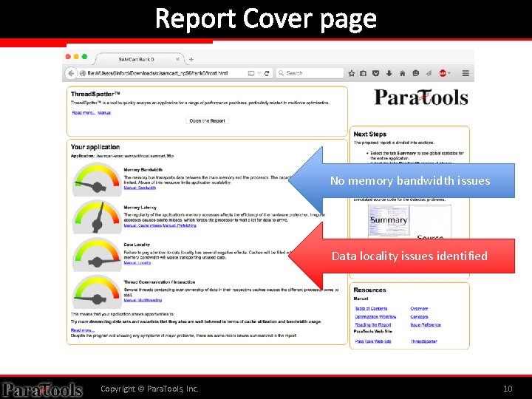Open the ThreadSpotter link in Resources
The width and height of the screenshot is (532, 399).
[424, 341]
